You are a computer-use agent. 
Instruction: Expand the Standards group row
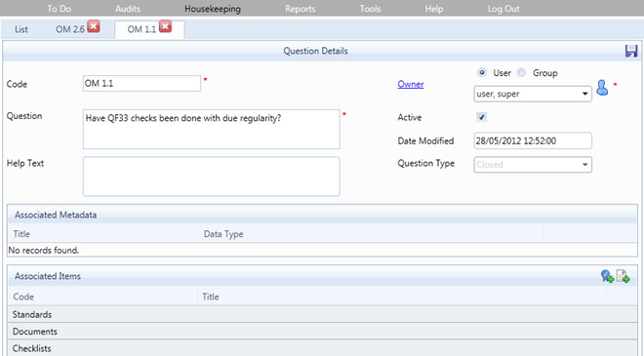[322, 314]
